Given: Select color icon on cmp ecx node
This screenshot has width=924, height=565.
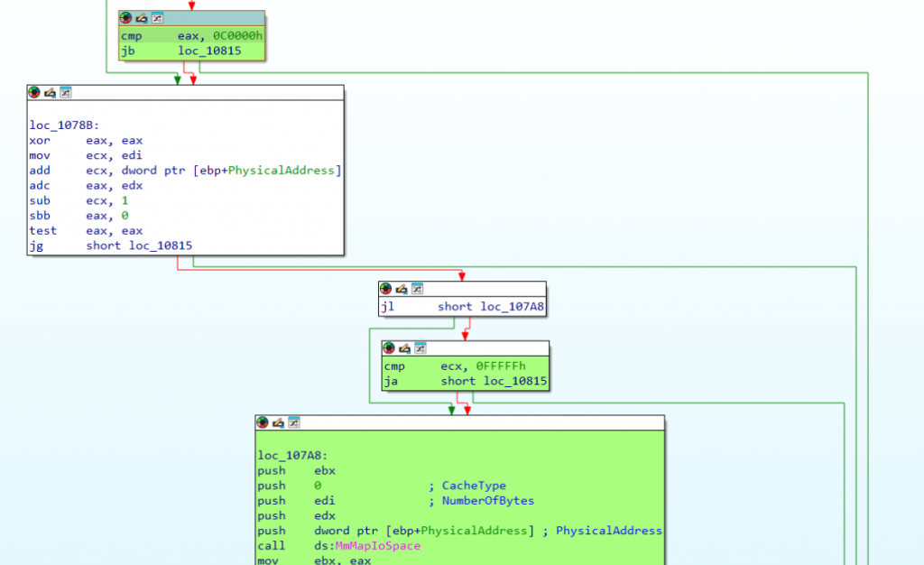Looking at the screenshot, I should [389, 347].
